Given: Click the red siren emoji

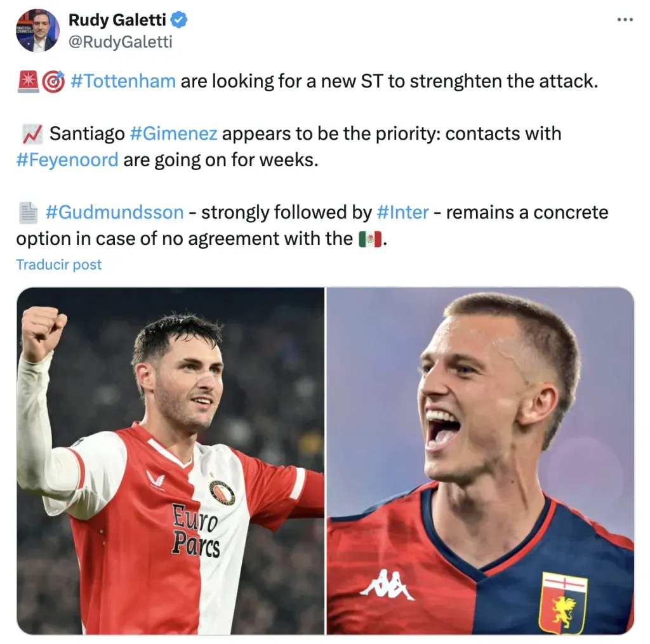Looking at the screenshot, I should tap(28, 81).
